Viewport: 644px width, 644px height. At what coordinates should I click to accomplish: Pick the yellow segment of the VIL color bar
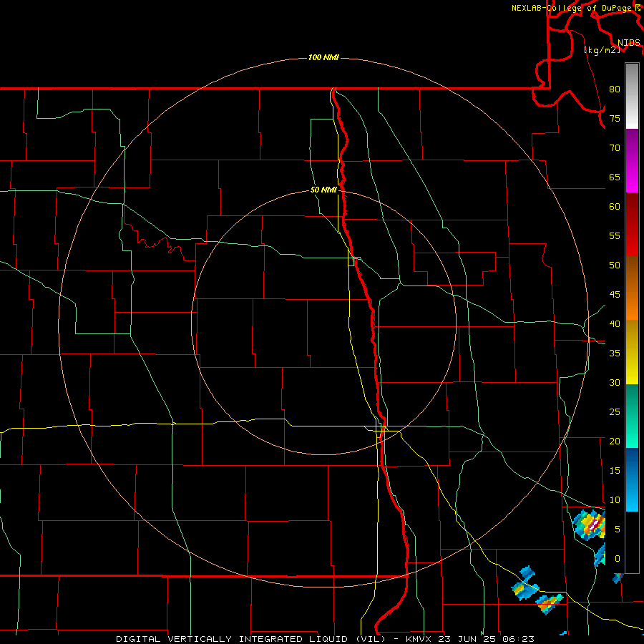632,352
